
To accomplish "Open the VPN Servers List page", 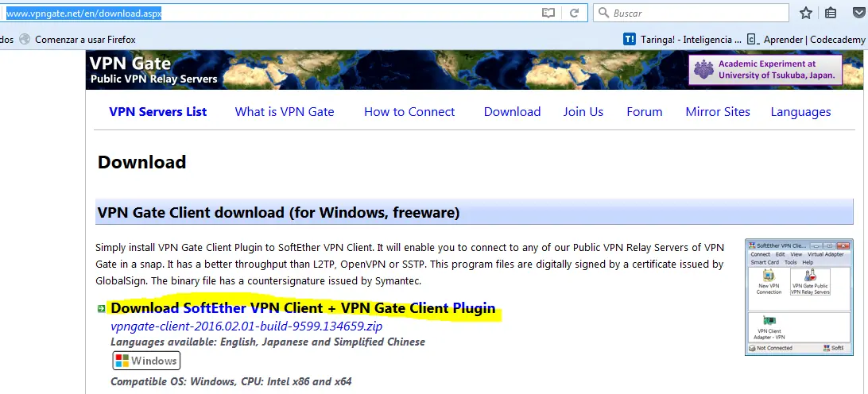I will [157, 112].
